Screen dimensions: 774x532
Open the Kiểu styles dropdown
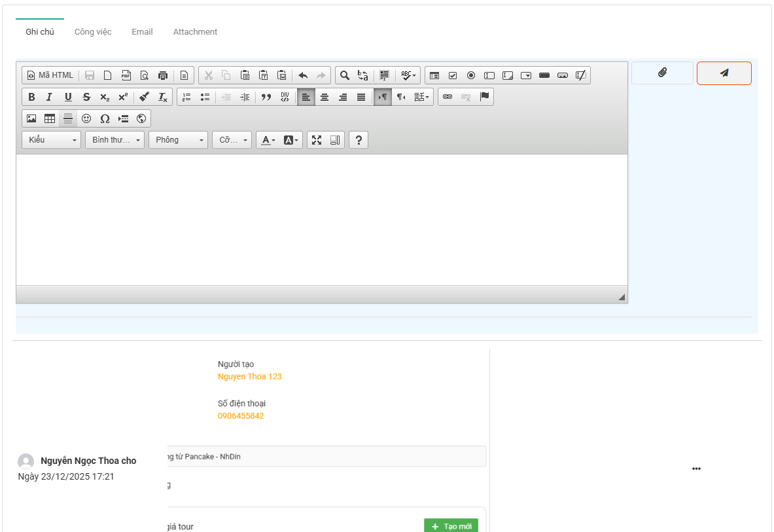[x=52, y=140]
